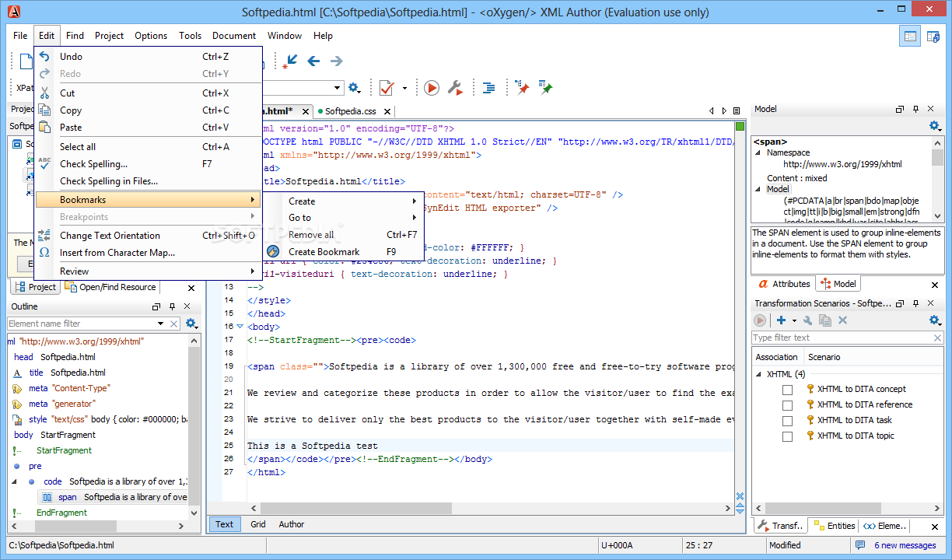
Task: Switch to Grid editing mode tab
Action: pyautogui.click(x=258, y=524)
